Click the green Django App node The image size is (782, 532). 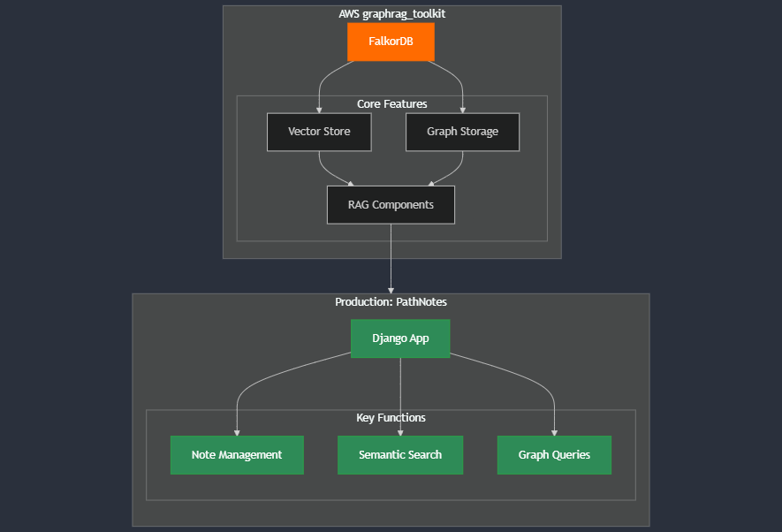click(x=400, y=338)
